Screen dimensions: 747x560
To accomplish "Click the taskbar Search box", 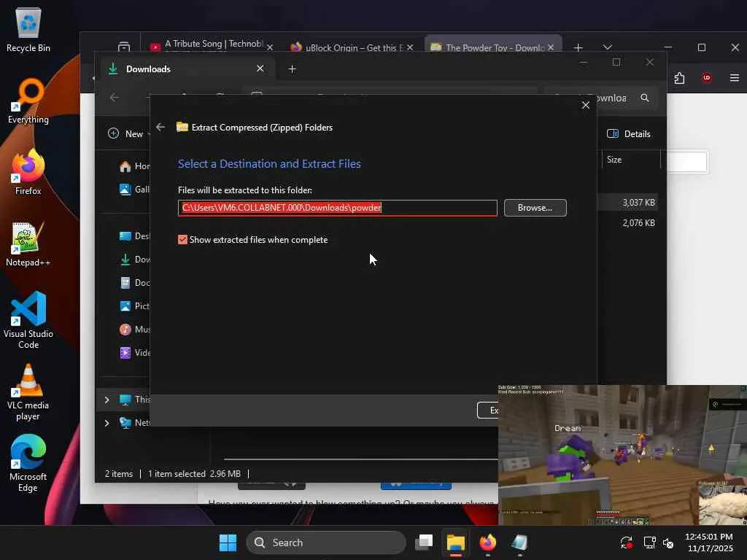I will (326, 542).
